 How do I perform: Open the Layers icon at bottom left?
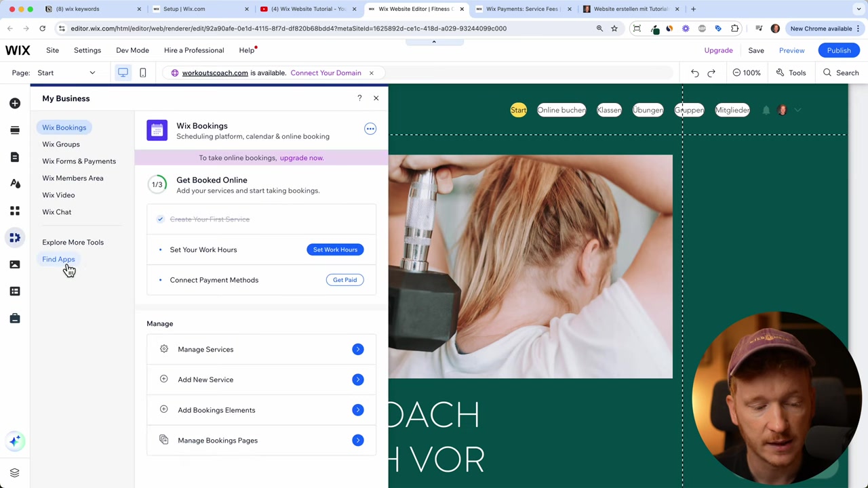pos(14,472)
